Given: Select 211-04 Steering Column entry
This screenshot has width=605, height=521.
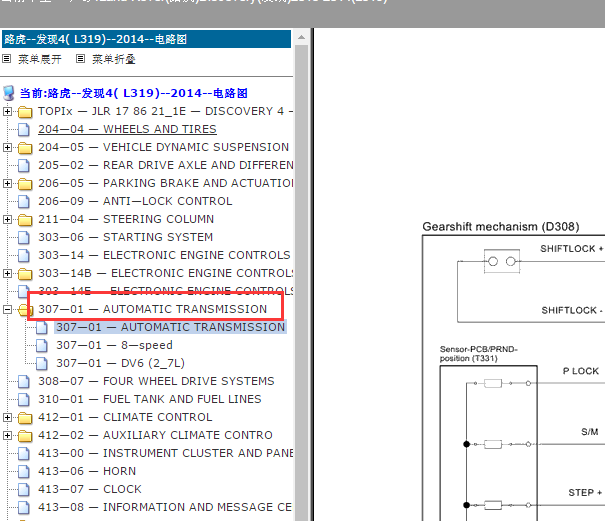Looking at the screenshot, I should tap(126, 219).
